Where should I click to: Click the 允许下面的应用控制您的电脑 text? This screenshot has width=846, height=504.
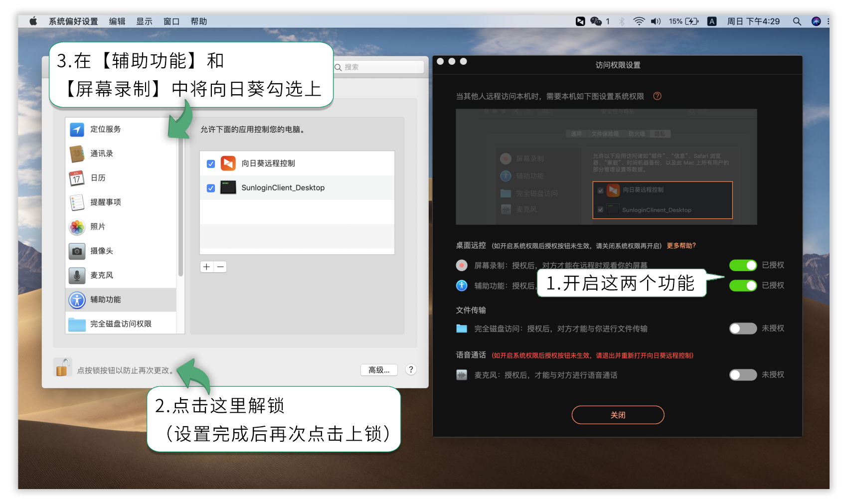pyautogui.click(x=254, y=130)
